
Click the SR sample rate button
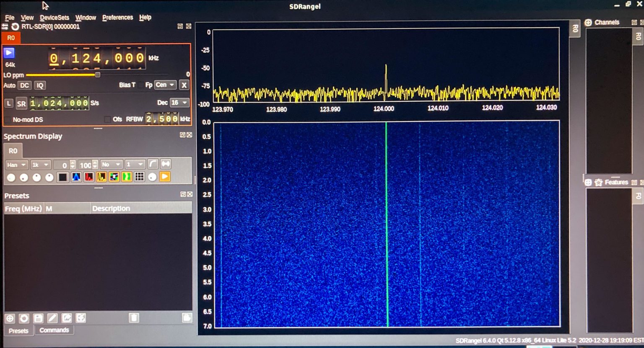click(x=21, y=103)
